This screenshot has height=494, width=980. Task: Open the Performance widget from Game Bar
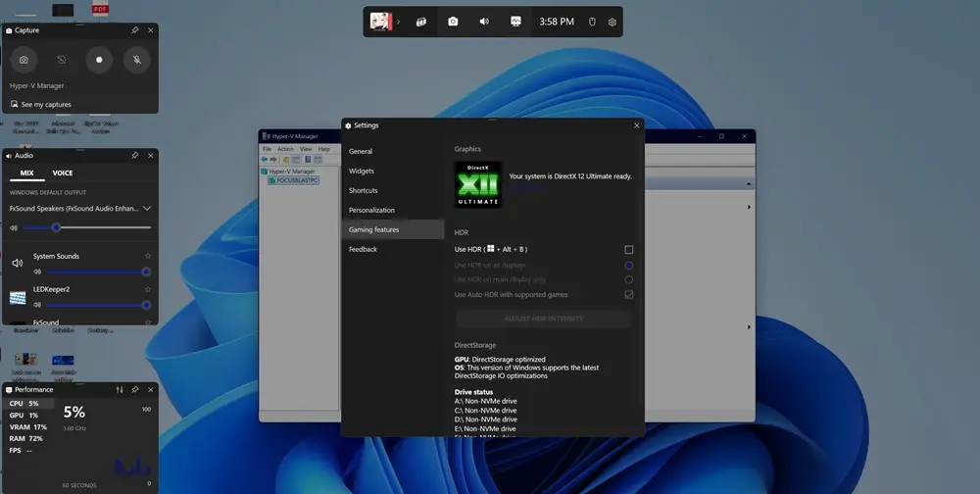pyautogui.click(x=515, y=22)
